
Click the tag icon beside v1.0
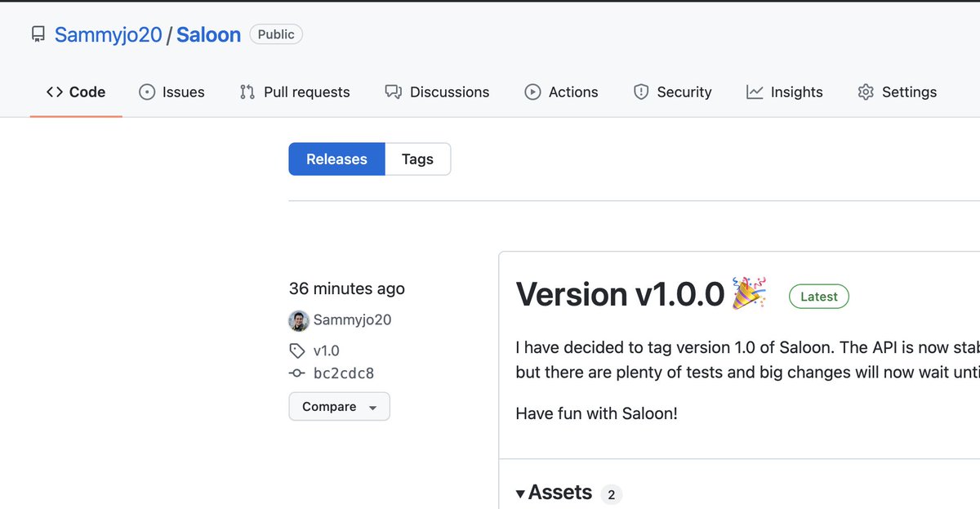297,350
